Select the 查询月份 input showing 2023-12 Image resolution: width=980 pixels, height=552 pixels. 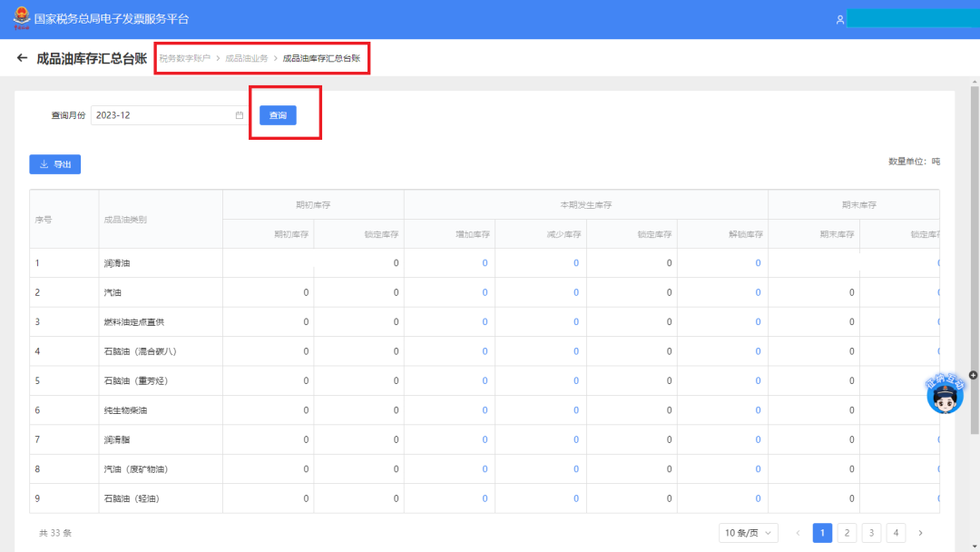(169, 115)
